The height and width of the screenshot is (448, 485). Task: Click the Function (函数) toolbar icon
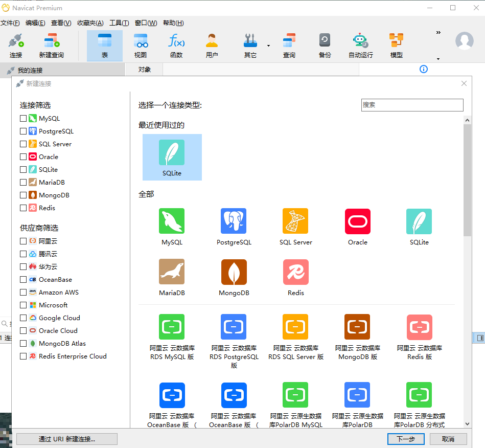176,46
